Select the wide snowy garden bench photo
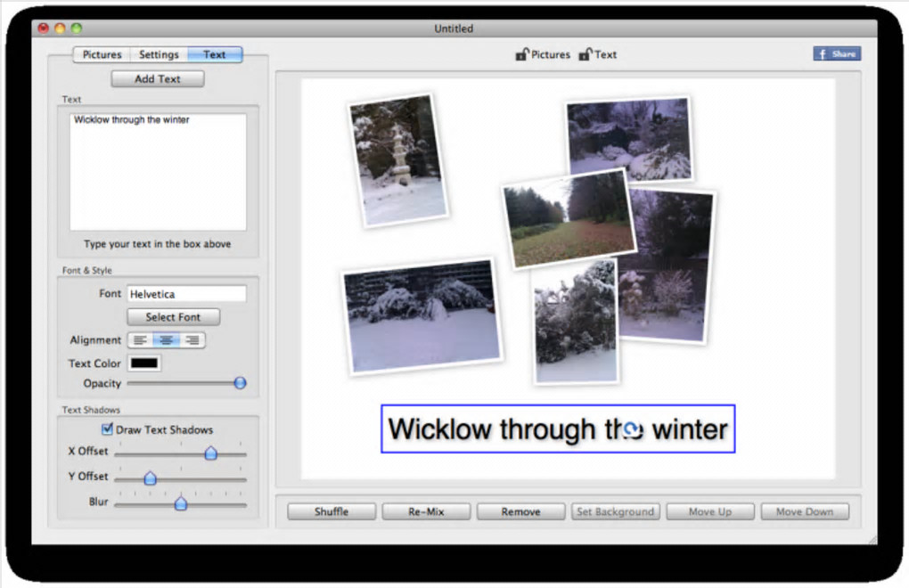The image size is (909, 588). pyautogui.click(x=422, y=316)
